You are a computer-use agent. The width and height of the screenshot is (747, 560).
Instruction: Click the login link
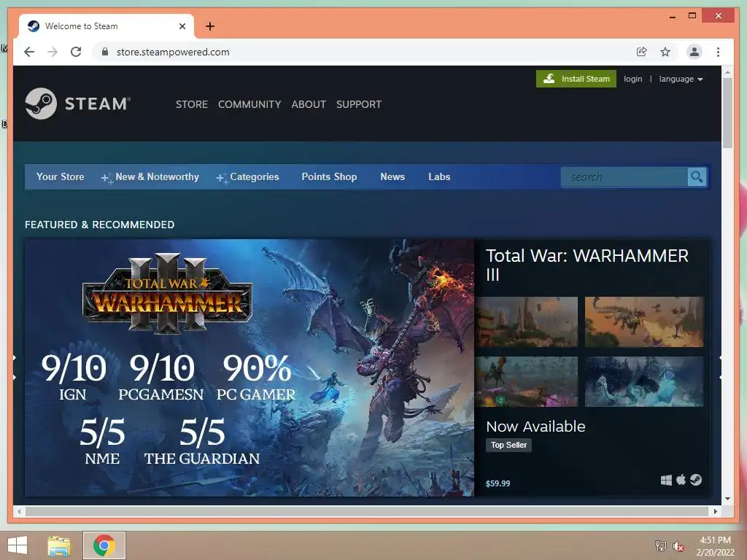click(x=632, y=79)
